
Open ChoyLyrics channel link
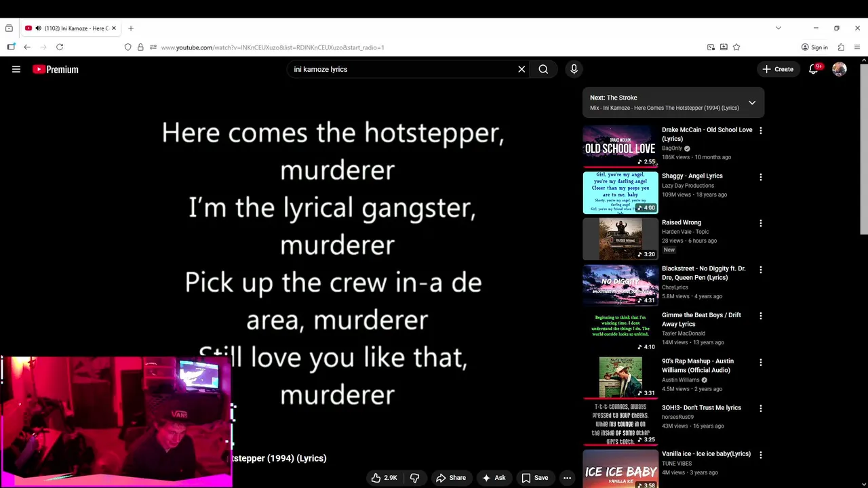(x=675, y=287)
